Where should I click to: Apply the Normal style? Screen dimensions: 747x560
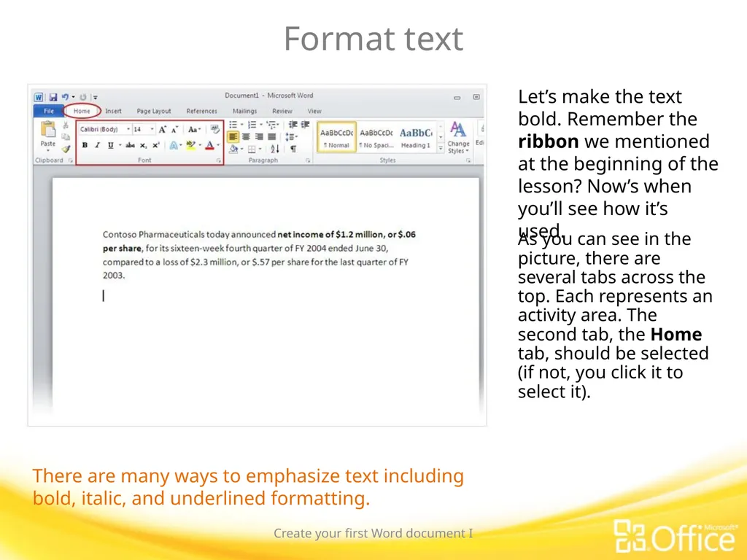coord(336,137)
